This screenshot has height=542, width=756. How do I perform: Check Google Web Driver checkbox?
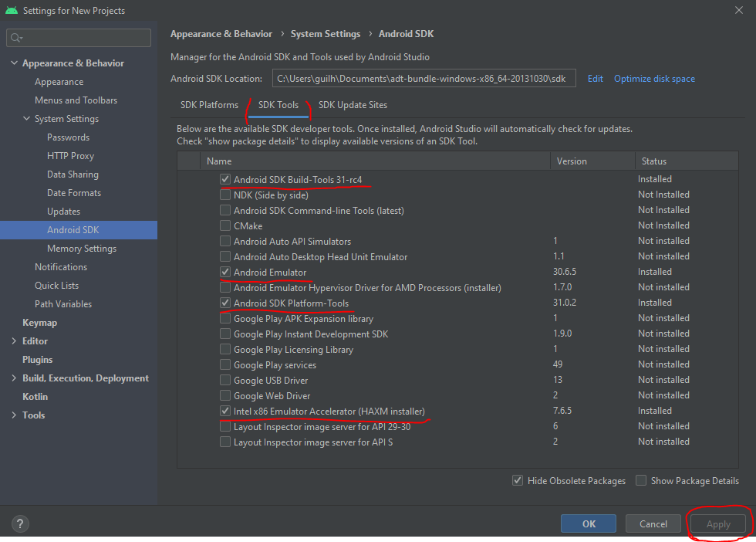pyautogui.click(x=225, y=396)
